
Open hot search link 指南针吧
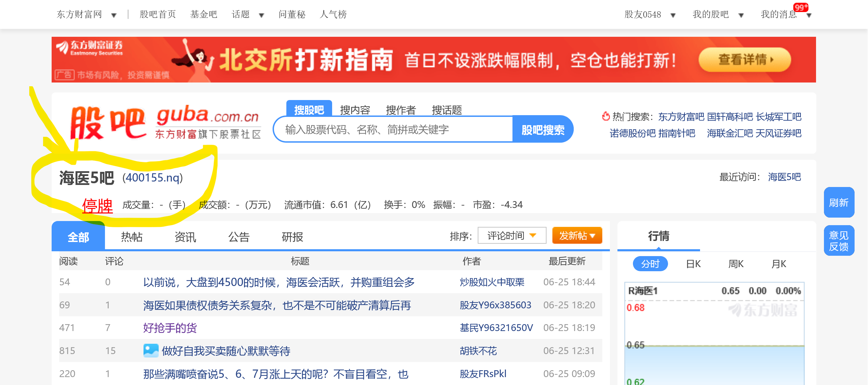677,133
